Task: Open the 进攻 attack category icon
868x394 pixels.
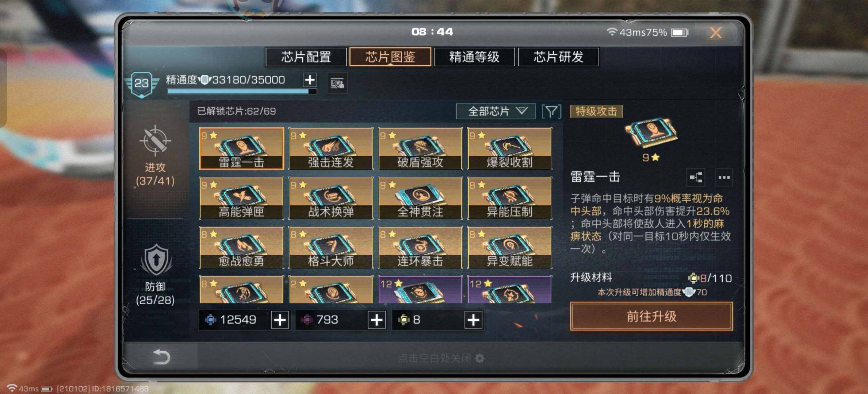Action: [155, 140]
